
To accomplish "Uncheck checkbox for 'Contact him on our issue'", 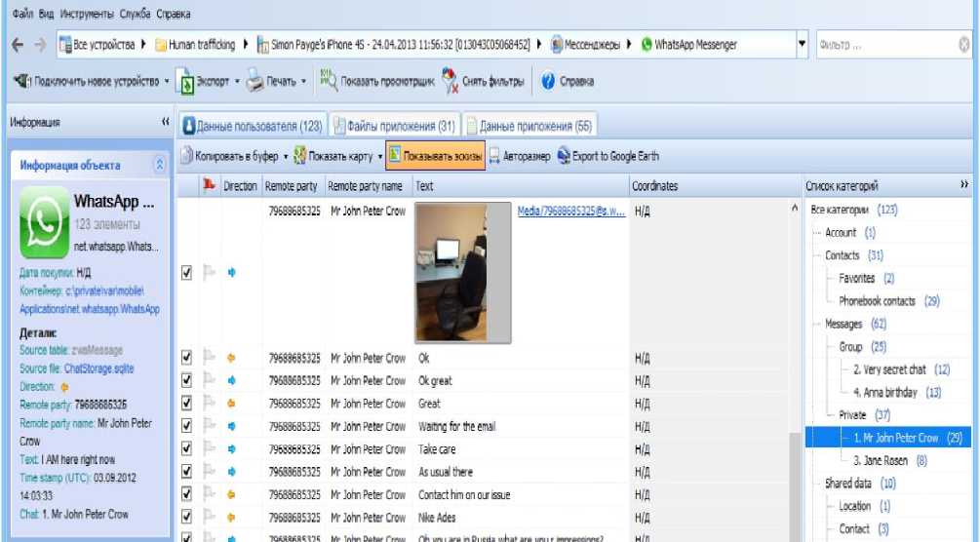I will 186,494.
